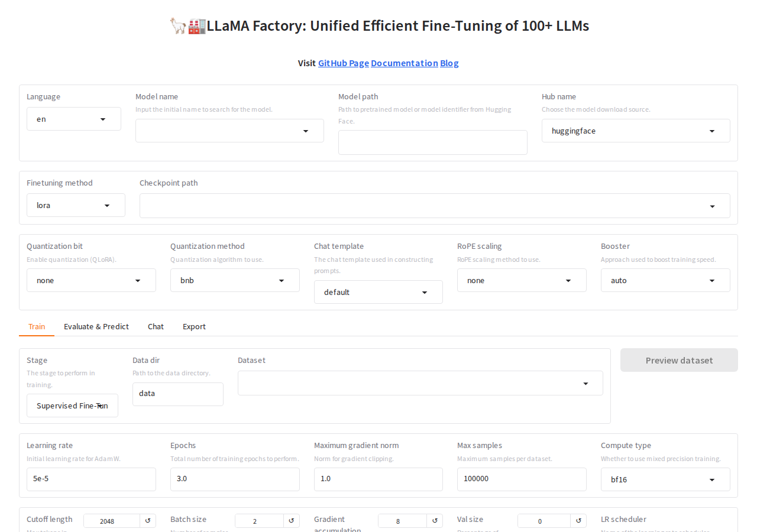Click the Cutoff length number box
The width and height of the screenshot is (757, 532).
coord(112,521)
